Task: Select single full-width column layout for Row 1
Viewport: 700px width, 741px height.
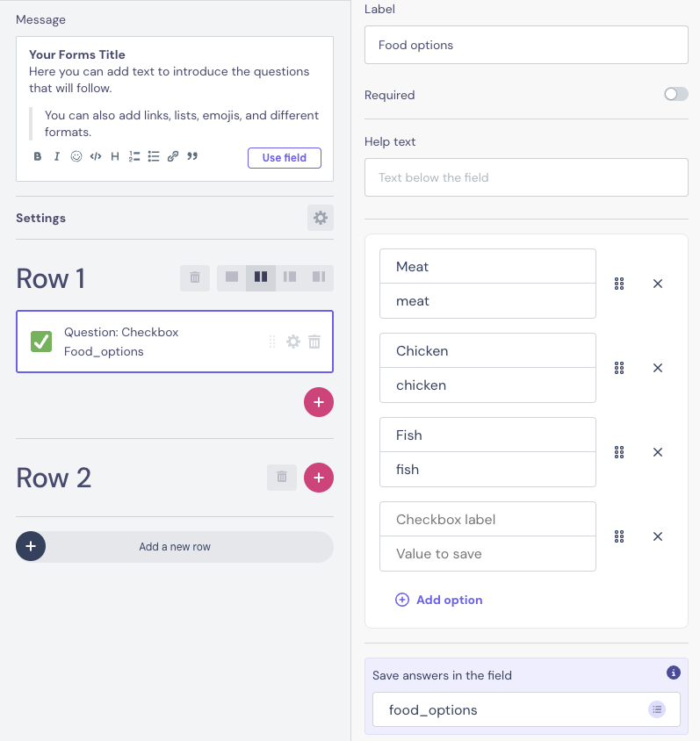Action: click(232, 278)
